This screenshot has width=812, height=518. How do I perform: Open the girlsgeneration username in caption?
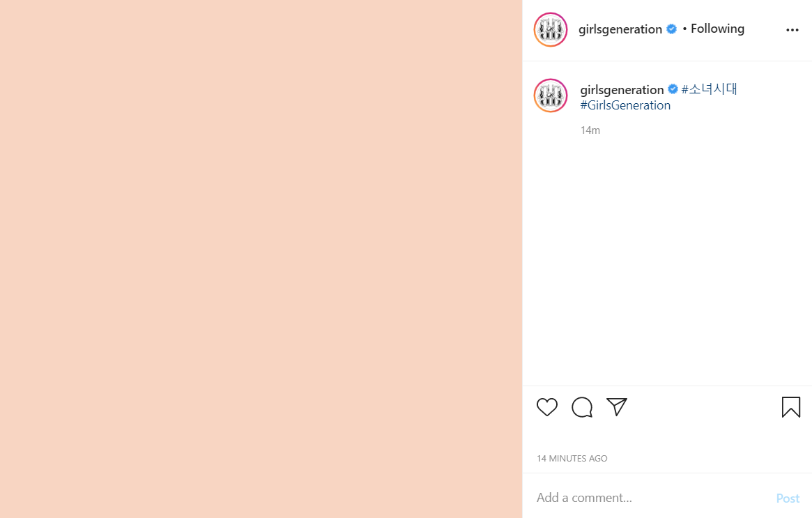(x=622, y=90)
